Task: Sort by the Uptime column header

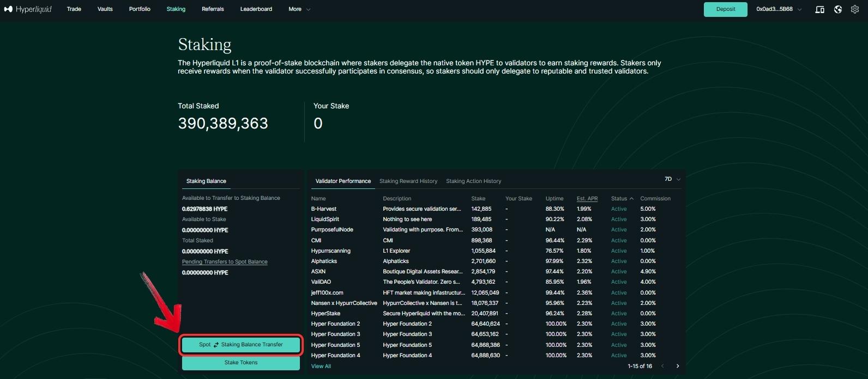Action: [554, 199]
